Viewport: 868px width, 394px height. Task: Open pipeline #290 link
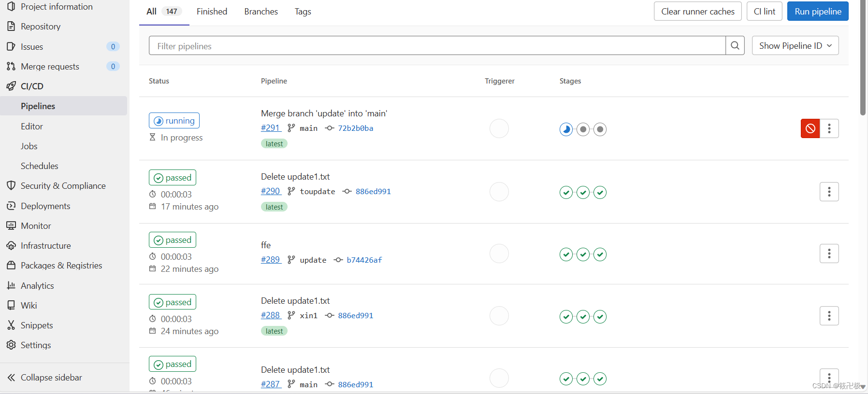[x=271, y=191]
